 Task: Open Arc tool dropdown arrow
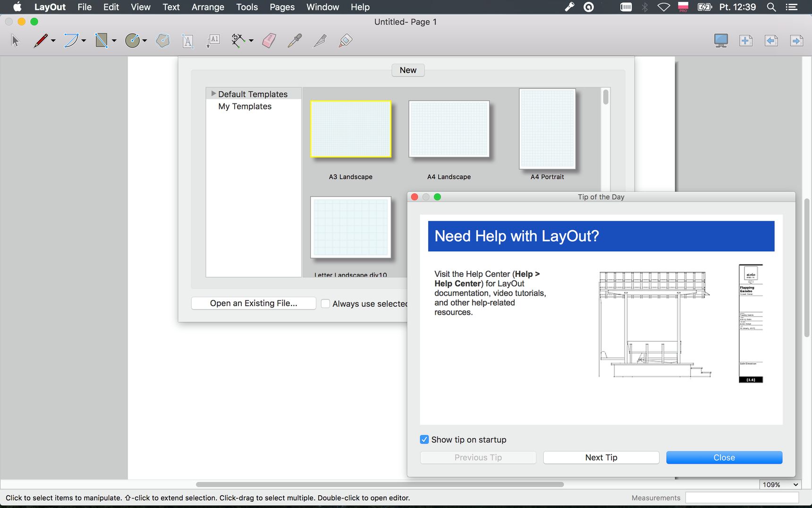[x=84, y=41]
